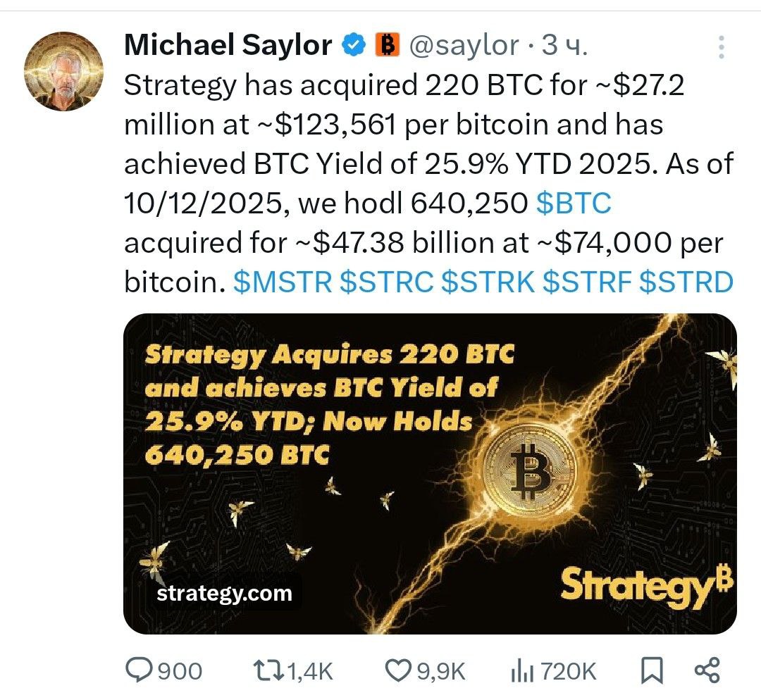Share the tweet via share icon
The height and width of the screenshot is (700, 761).
(707, 670)
